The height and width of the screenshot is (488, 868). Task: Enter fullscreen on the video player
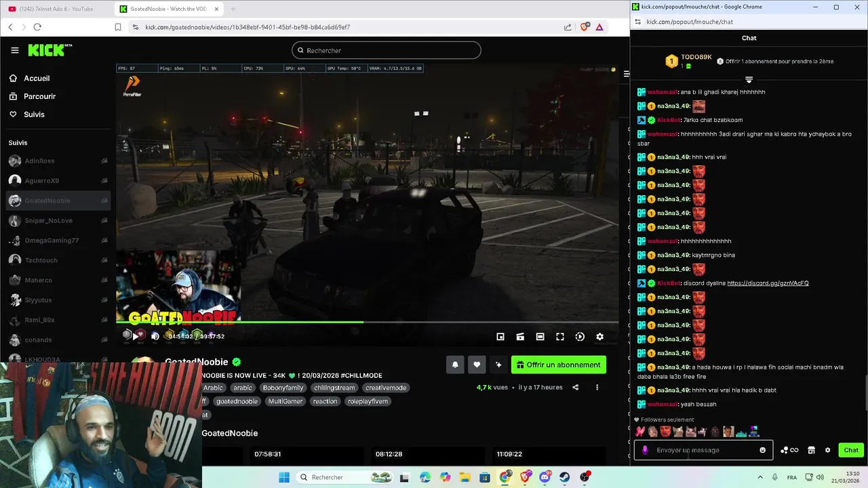[560, 337]
